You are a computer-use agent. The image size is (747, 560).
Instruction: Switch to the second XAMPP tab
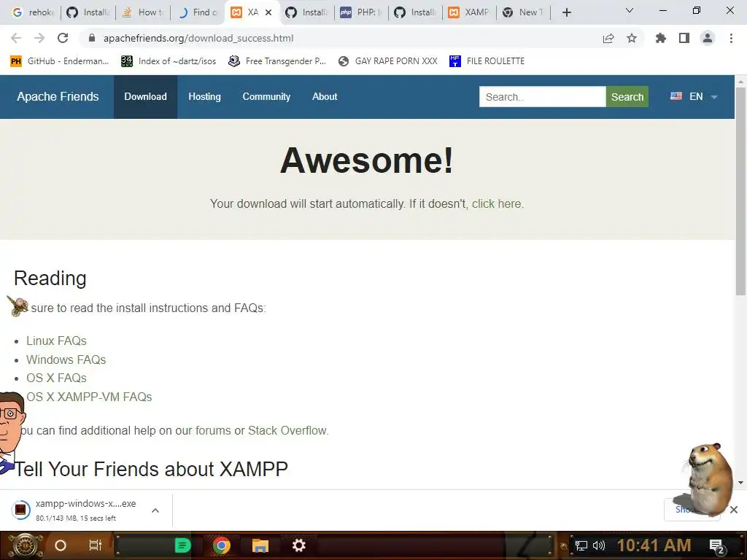[468, 12]
